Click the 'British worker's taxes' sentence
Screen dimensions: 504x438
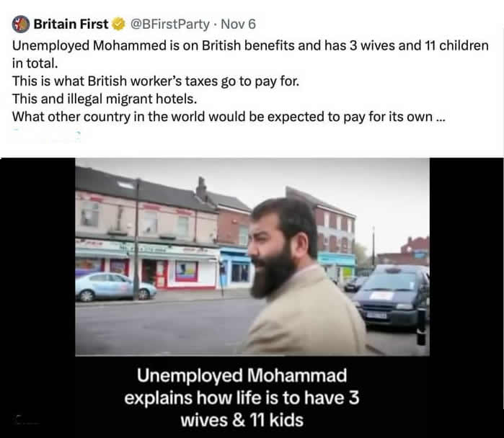coord(156,81)
